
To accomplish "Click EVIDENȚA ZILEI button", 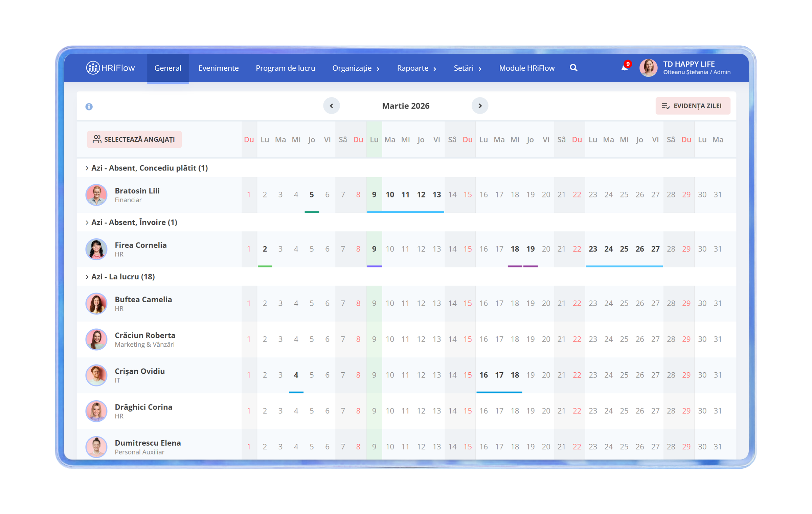I will click(x=693, y=106).
